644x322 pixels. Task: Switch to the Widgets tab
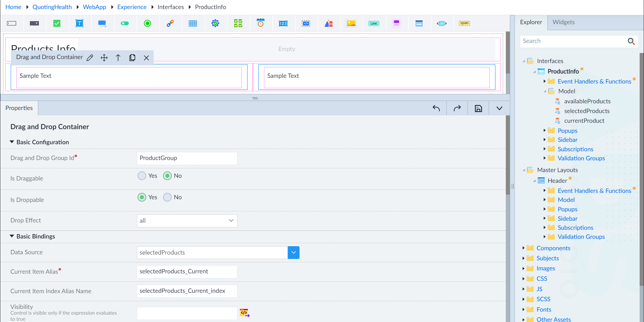click(563, 22)
